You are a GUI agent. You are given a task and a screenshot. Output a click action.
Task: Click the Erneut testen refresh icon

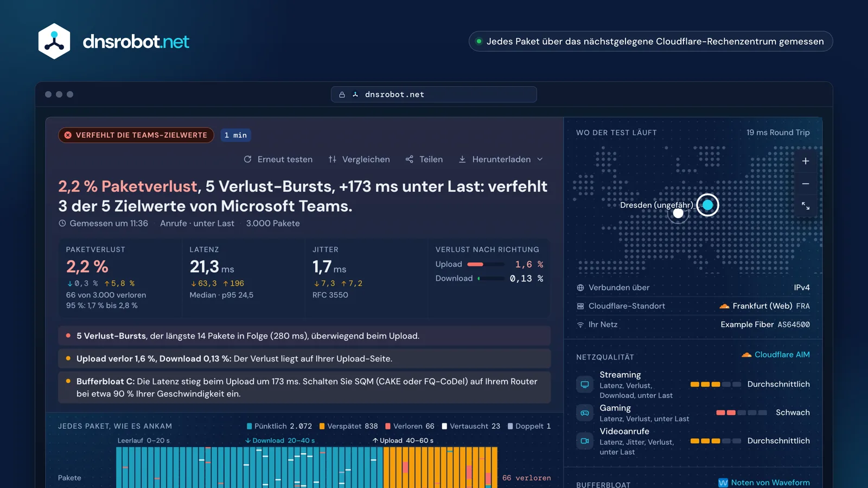click(x=247, y=159)
